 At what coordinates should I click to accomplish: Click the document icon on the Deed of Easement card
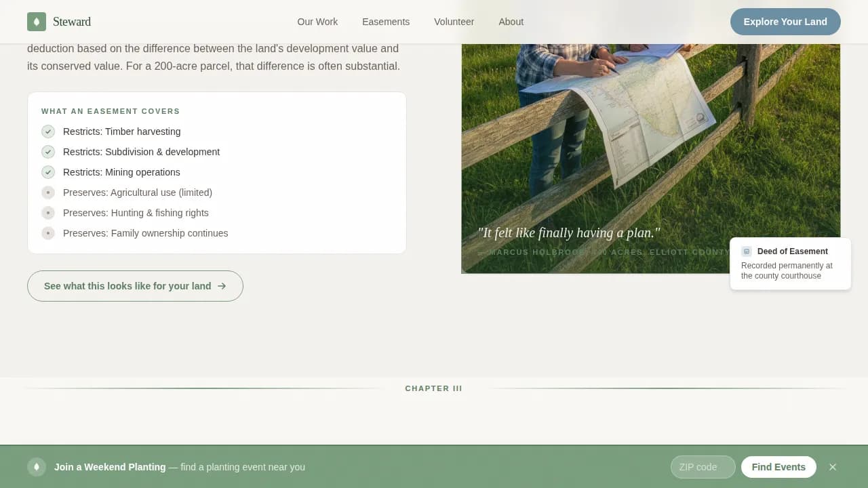[x=747, y=251]
